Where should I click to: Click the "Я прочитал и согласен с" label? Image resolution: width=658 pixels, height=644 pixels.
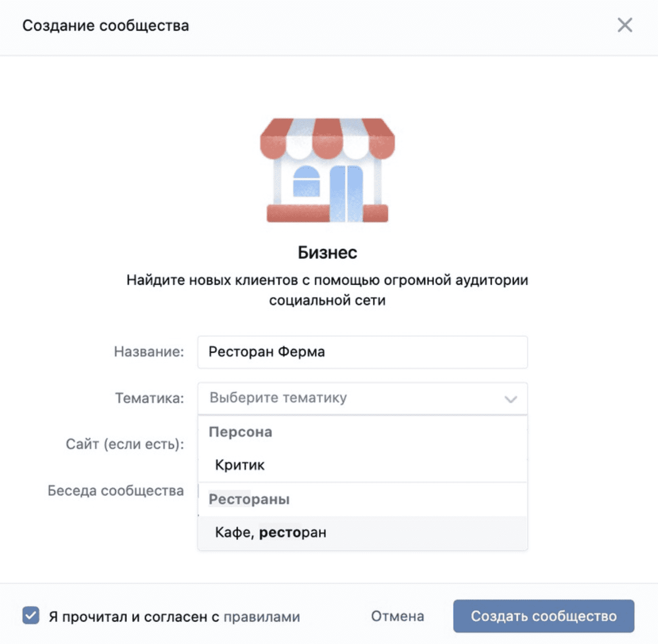134,617
